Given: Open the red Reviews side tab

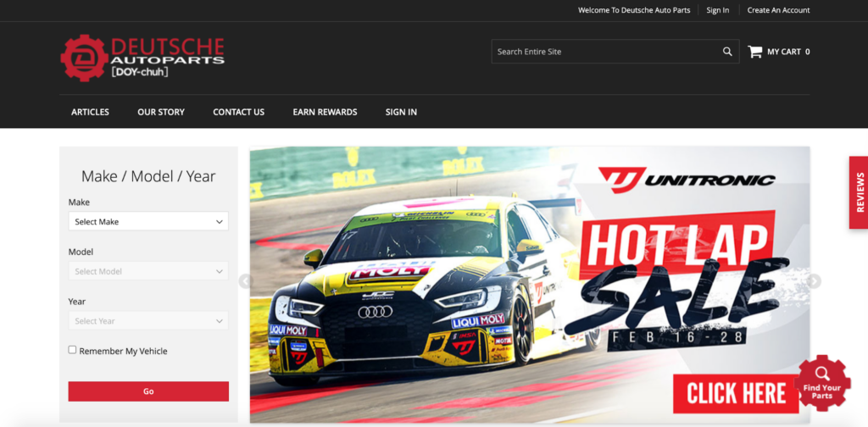Looking at the screenshot, I should (x=858, y=192).
